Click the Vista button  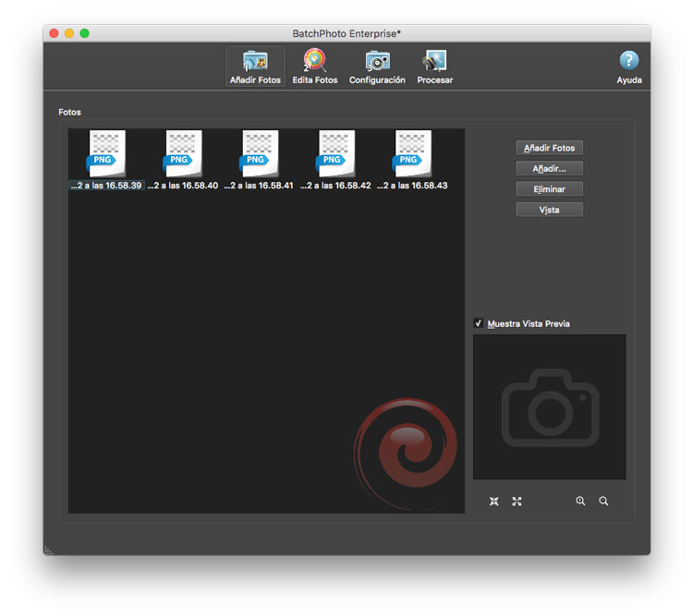pyautogui.click(x=550, y=210)
